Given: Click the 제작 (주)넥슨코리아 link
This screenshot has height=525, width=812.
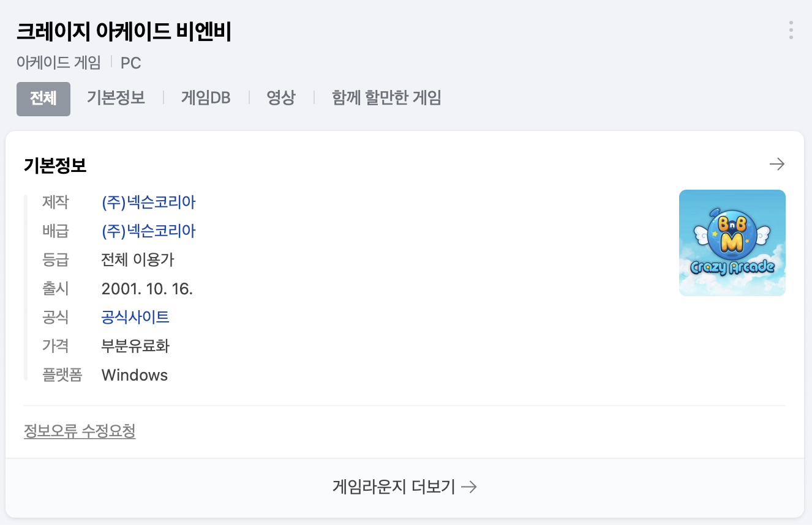Looking at the screenshot, I should (x=148, y=203).
